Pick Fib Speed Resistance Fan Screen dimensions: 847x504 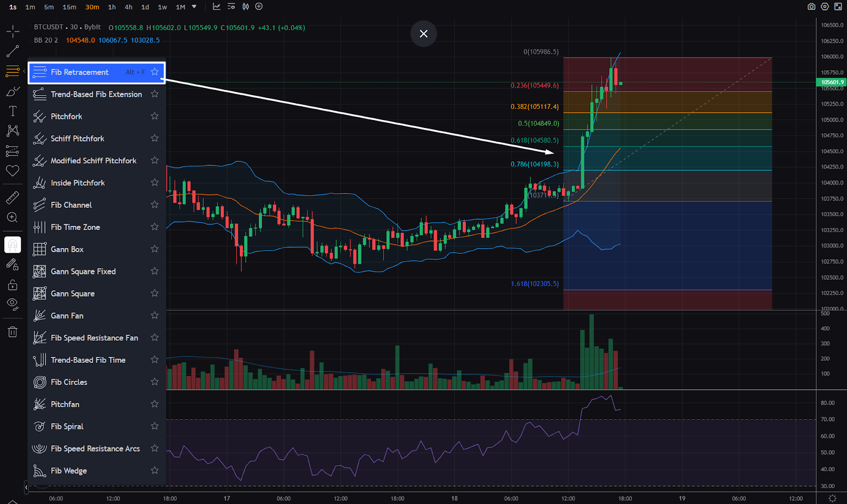pos(97,338)
